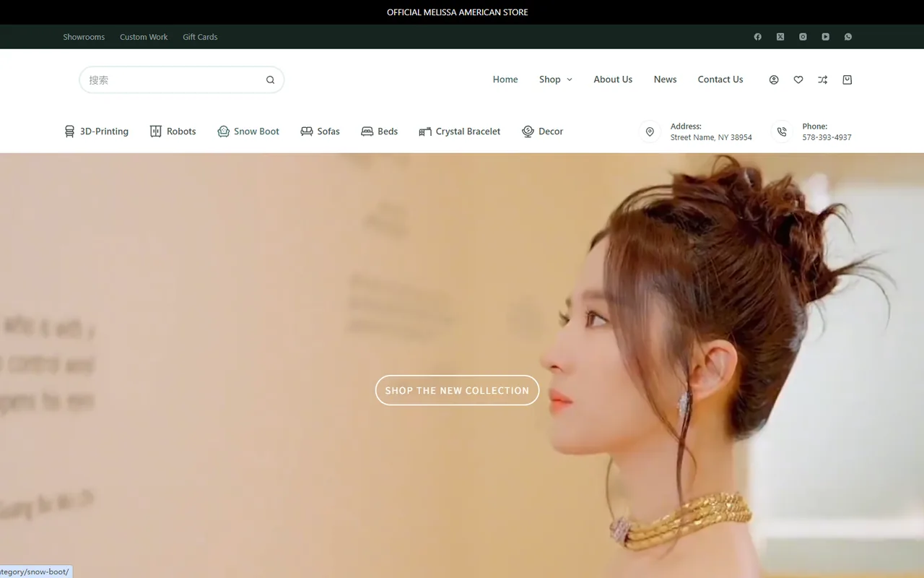This screenshot has width=924, height=578.
Task: Open the About Us page
Action: pos(613,79)
